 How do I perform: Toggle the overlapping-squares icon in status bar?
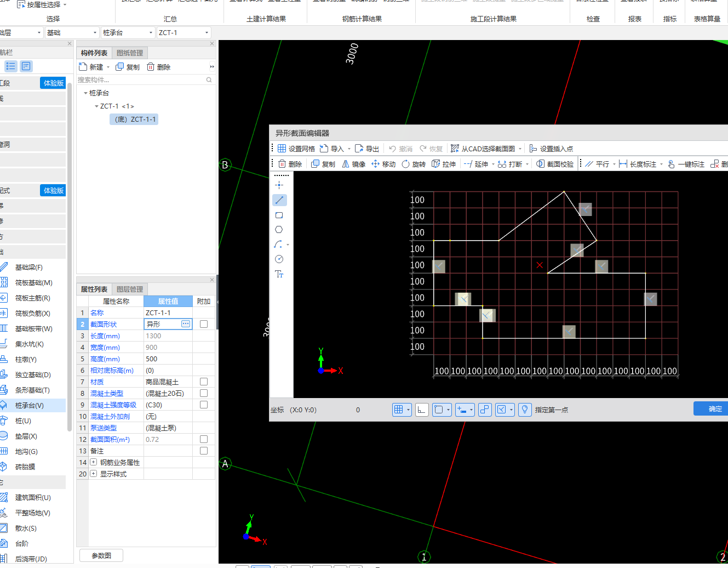[485, 410]
